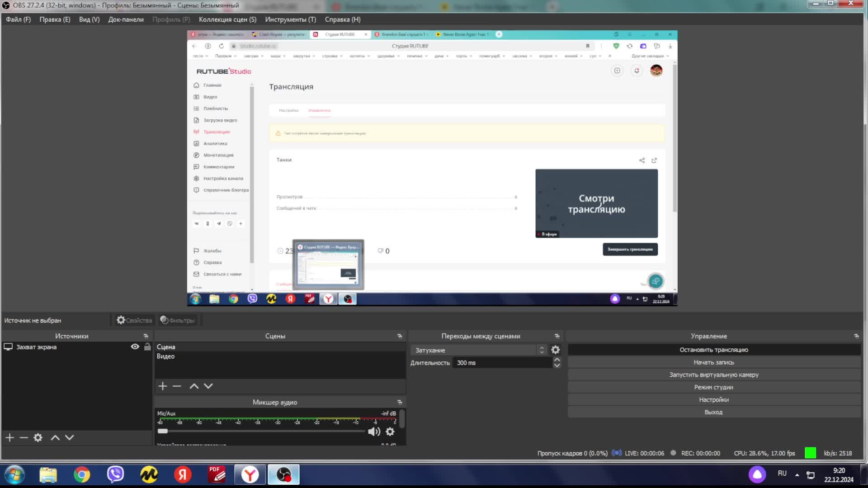Click the RU language indicator
This screenshot has width=868, height=488.
pyautogui.click(x=782, y=474)
